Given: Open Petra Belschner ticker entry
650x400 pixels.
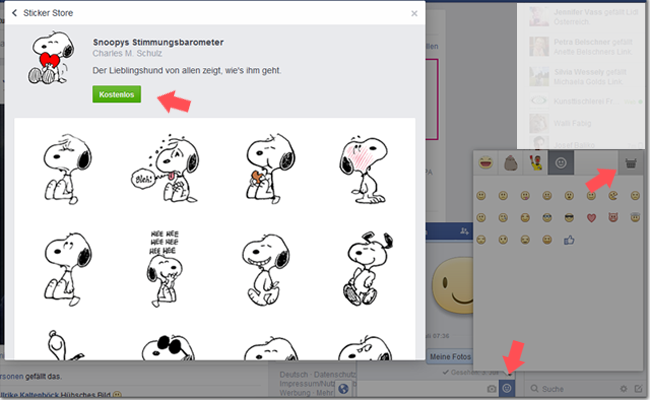Looking at the screenshot, I should coord(585,47).
